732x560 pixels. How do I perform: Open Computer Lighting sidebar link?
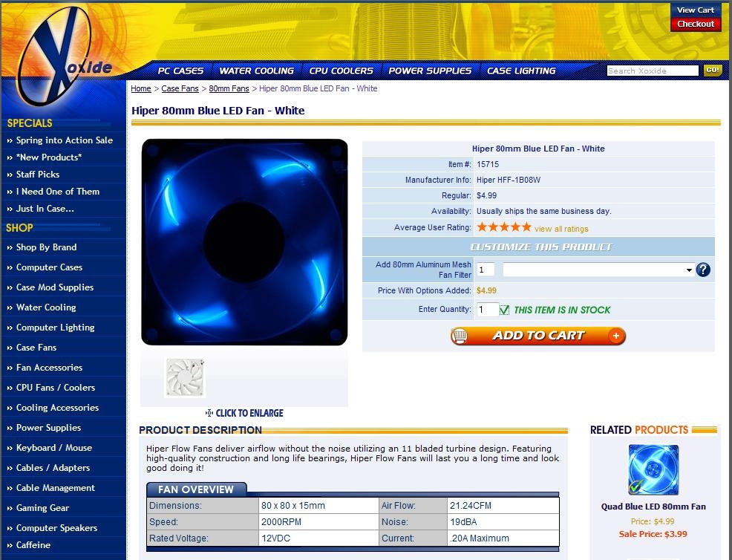tap(55, 328)
